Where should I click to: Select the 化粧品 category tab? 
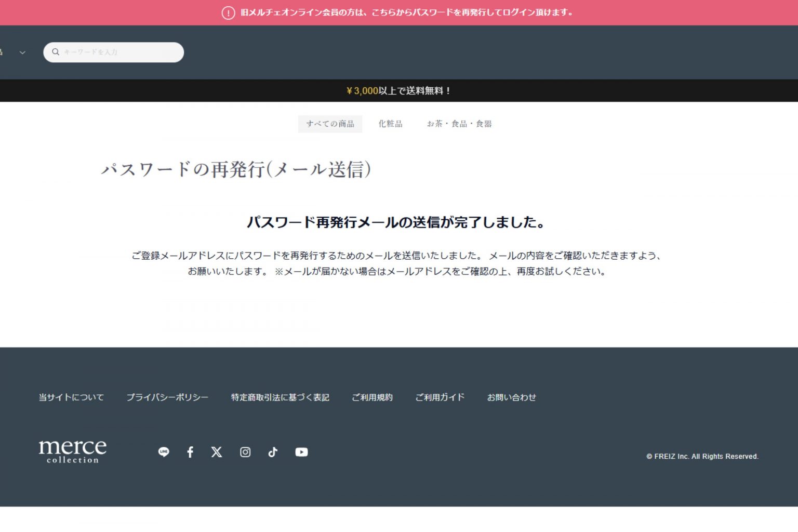click(390, 124)
